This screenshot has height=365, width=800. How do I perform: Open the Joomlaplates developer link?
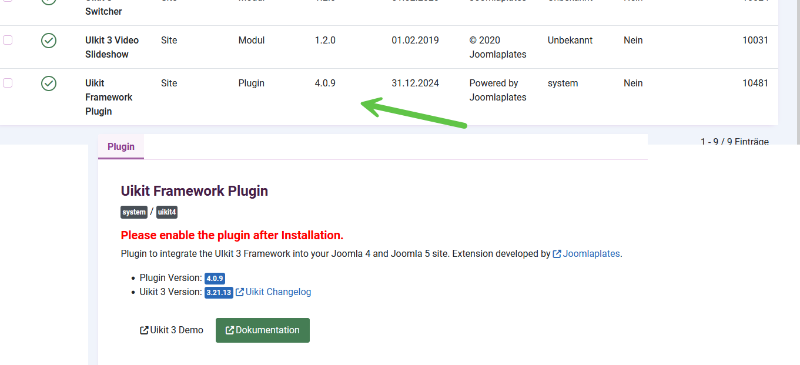pyautogui.click(x=587, y=254)
